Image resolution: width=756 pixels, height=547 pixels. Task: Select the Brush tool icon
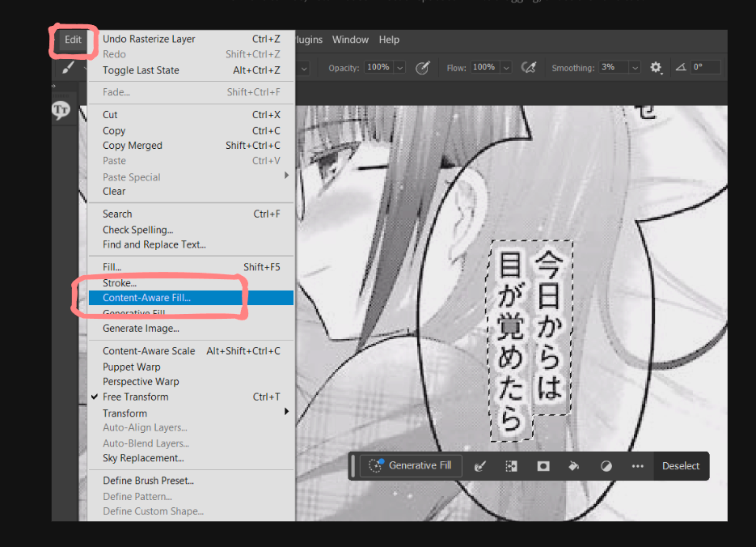[68, 67]
